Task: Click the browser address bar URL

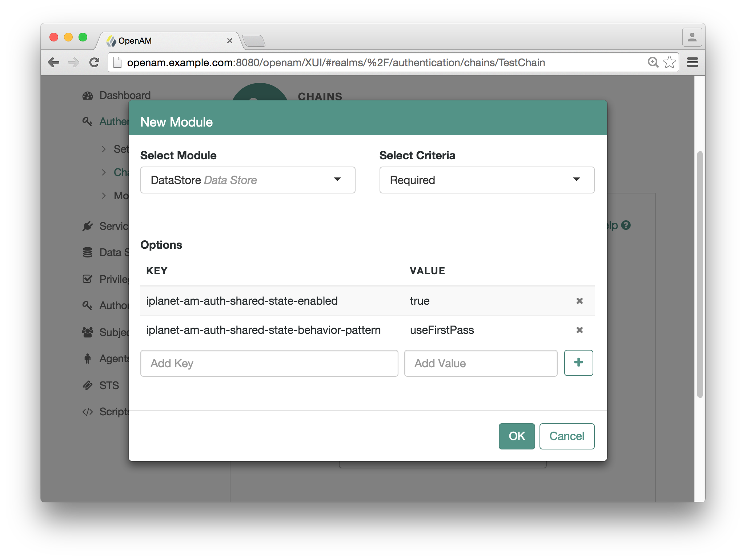Action: click(336, 63)
